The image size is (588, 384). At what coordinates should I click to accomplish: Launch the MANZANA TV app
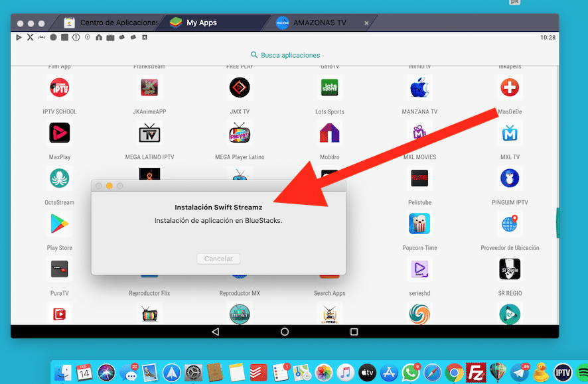click(x=419, y=87)
